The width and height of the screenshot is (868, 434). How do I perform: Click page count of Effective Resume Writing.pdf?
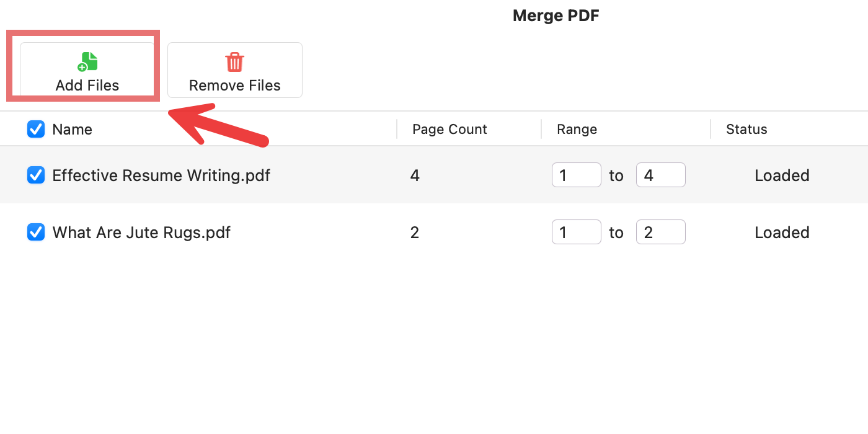[415, 175]
